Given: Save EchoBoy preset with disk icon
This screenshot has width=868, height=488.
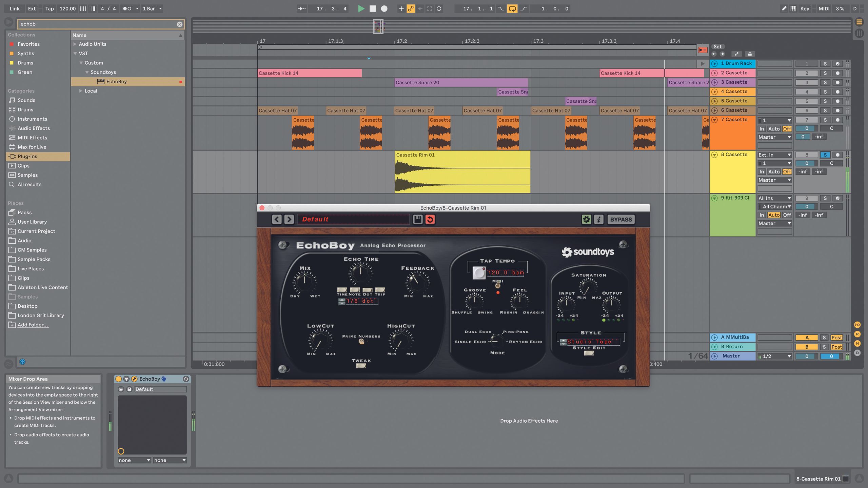Looking at the screenshot, I should pyautogui.click(x=418, y=219).
